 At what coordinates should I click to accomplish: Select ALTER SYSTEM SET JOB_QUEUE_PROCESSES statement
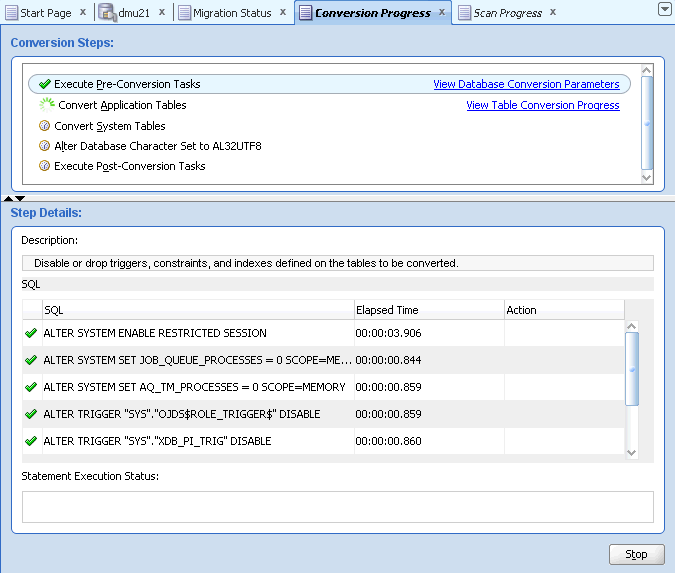pos(198,360)
